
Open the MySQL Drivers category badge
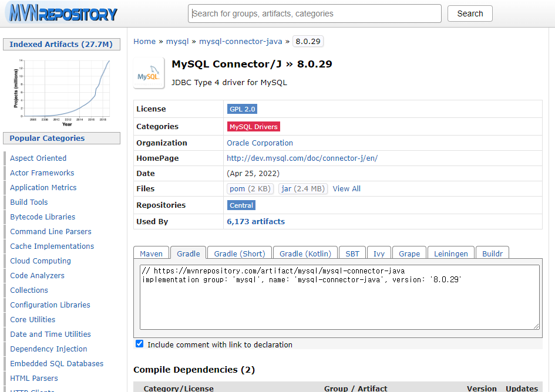pos(254,127)
